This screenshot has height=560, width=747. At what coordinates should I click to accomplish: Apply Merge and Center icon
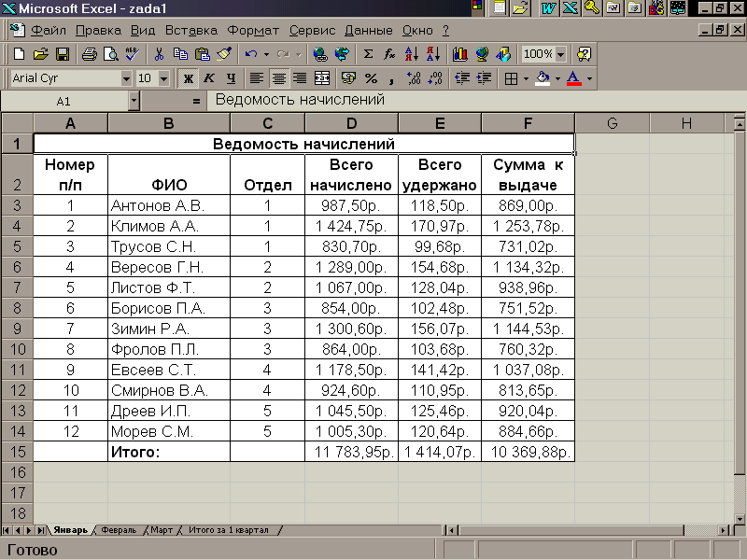322,78
